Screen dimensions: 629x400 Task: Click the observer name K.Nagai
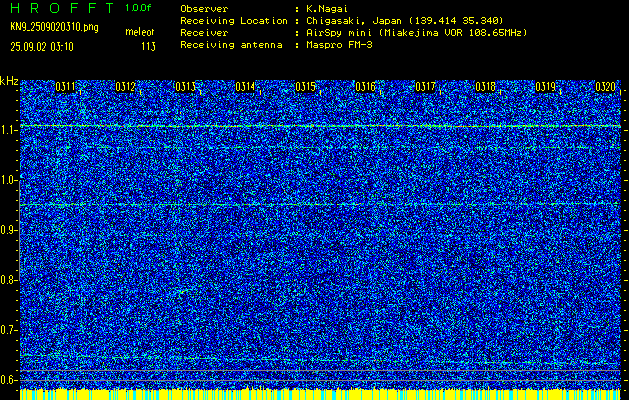(327, 9)
